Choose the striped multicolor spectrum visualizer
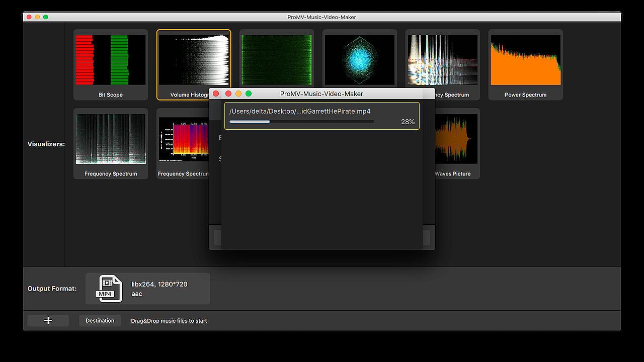The width and height of the screenshot is (644, 362). click(442, 59)
